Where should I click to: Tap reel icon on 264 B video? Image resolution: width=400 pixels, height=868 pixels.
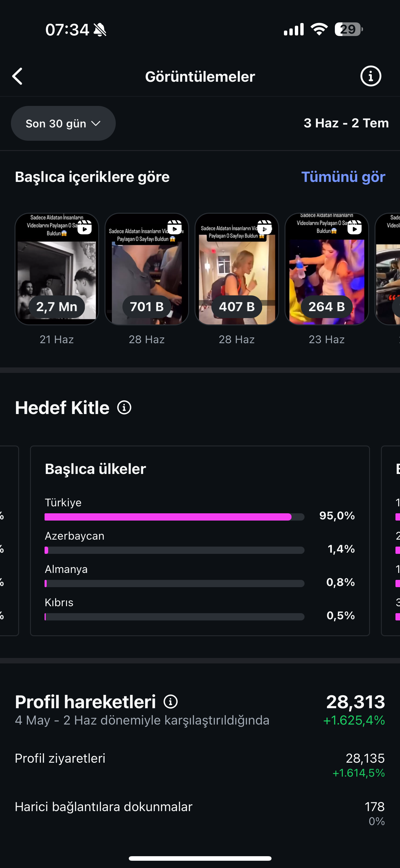(x=355, y=227)
